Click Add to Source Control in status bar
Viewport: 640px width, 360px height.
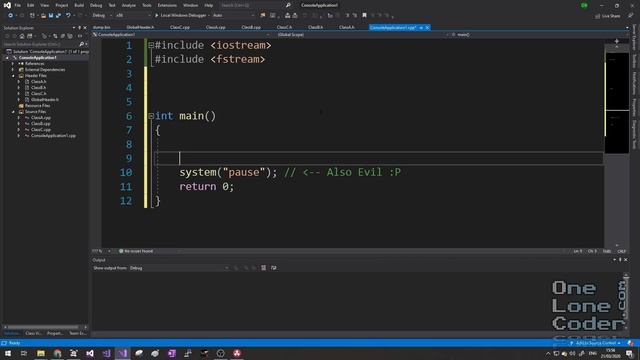[595, 343]
